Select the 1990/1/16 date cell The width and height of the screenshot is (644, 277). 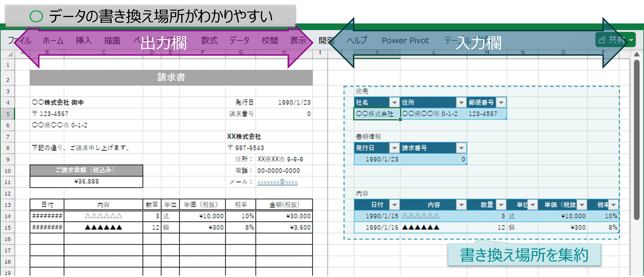377,227
